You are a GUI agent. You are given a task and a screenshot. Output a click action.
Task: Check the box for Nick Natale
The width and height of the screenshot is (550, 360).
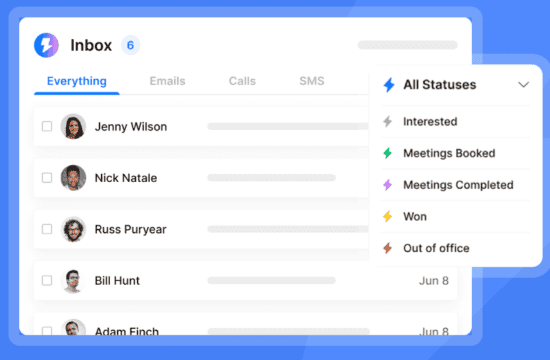(47, 178)
